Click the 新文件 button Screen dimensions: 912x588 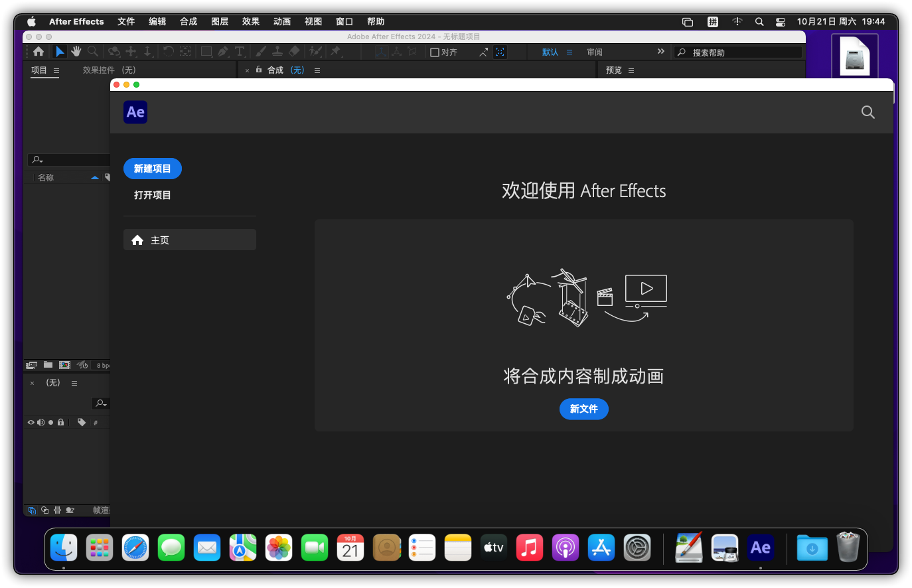(584, 409)
